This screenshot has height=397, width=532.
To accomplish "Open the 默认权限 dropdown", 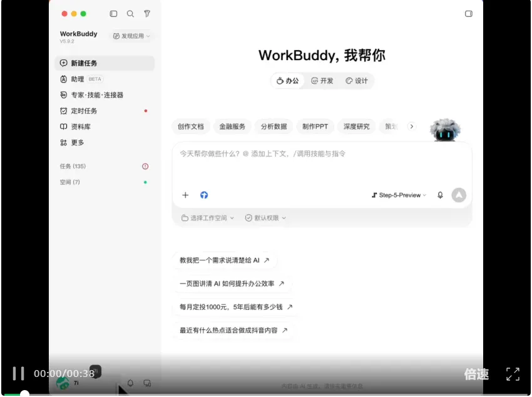I will point(265,218).
